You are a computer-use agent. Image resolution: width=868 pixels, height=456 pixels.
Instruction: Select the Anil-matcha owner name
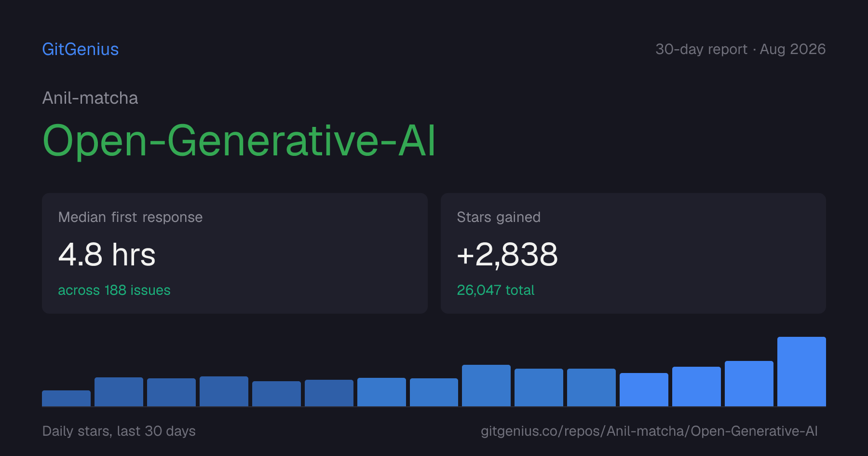pyautogui.click(x=90, y=98)
